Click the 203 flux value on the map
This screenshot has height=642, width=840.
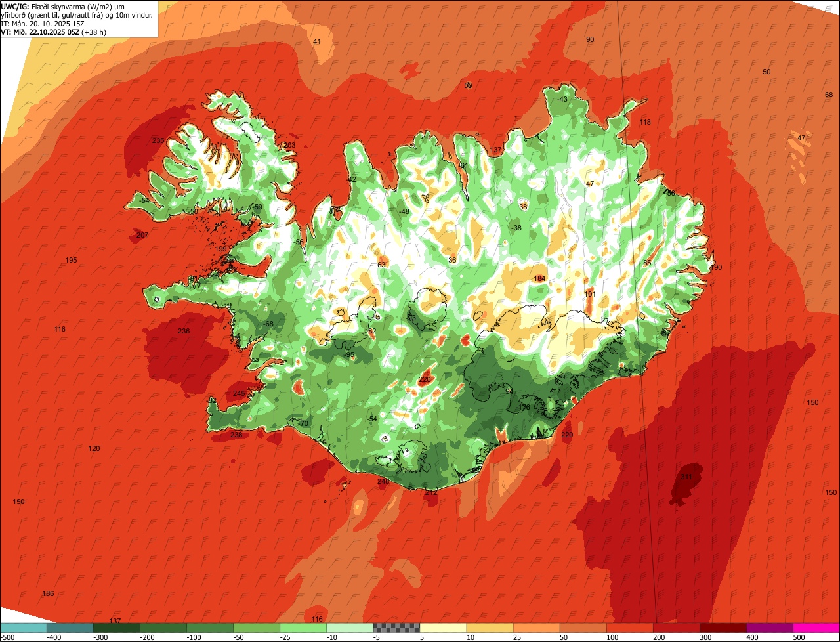pyautogui.click(x=289, y=145)
